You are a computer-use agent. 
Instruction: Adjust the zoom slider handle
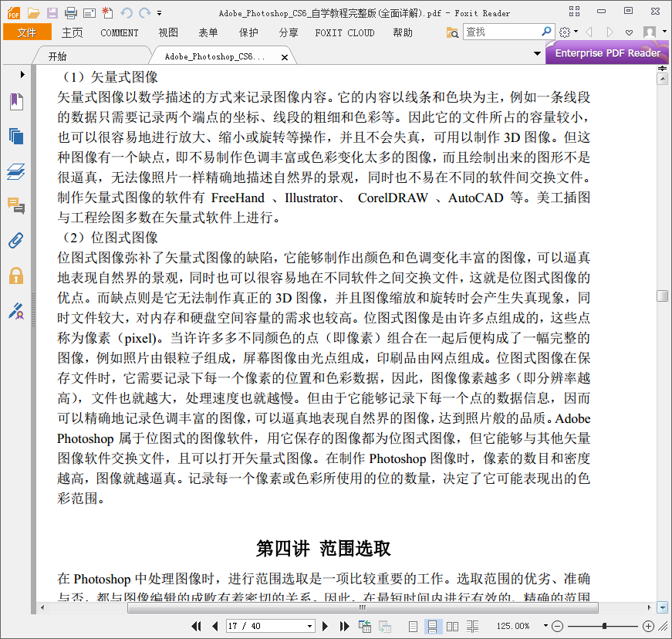[604, 626]
